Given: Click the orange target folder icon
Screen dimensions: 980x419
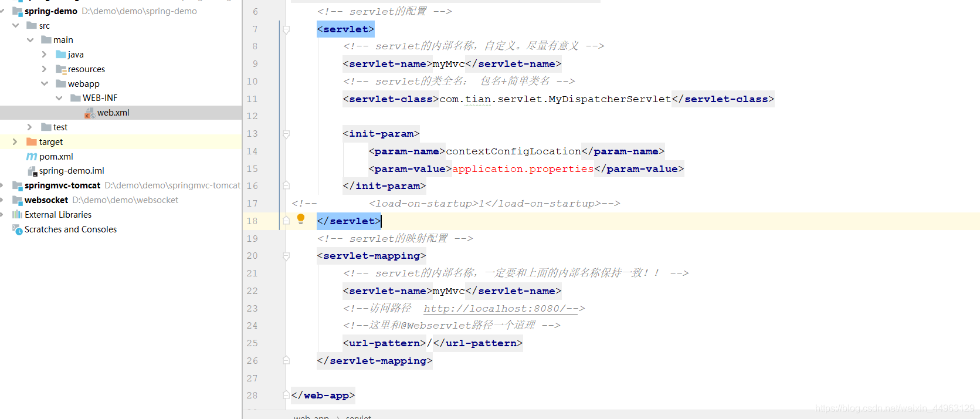Looking at the screenshot, I should point(32,142).
